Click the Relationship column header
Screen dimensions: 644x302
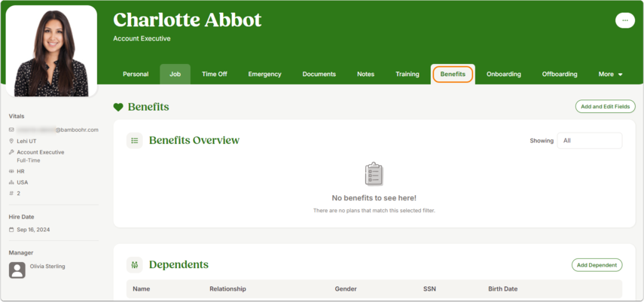227,289
